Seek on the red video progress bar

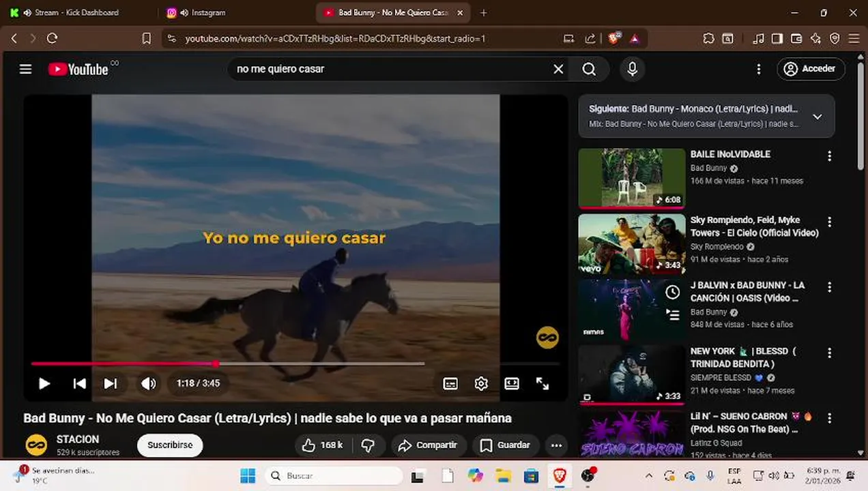click(x=295, y=363)
